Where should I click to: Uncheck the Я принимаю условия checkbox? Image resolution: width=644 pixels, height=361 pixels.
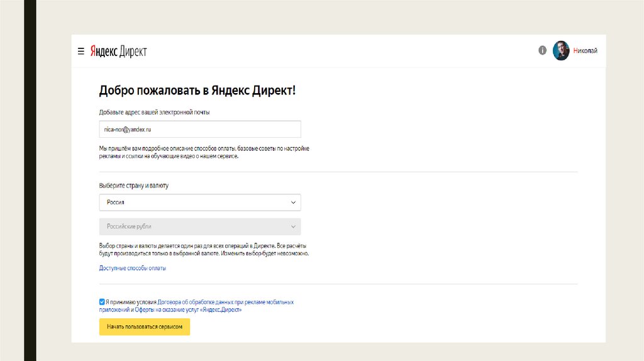click(x=102, y=302)
